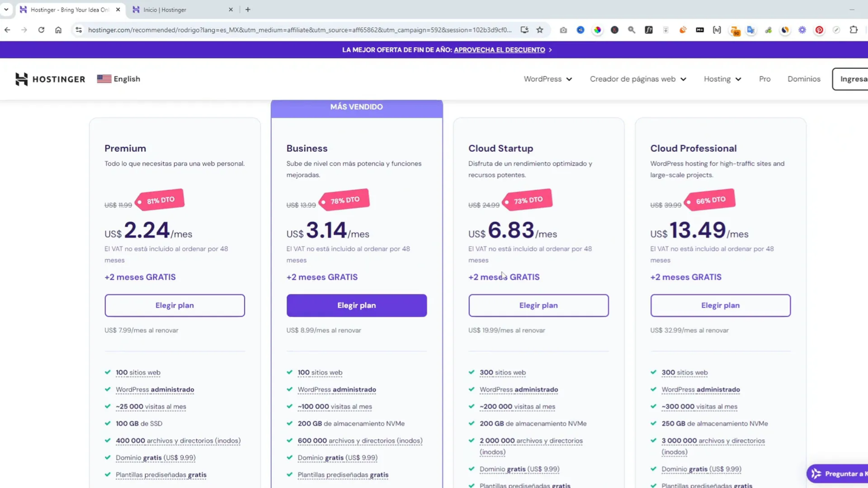Choose Elegir plan for Business

(356, 305)
